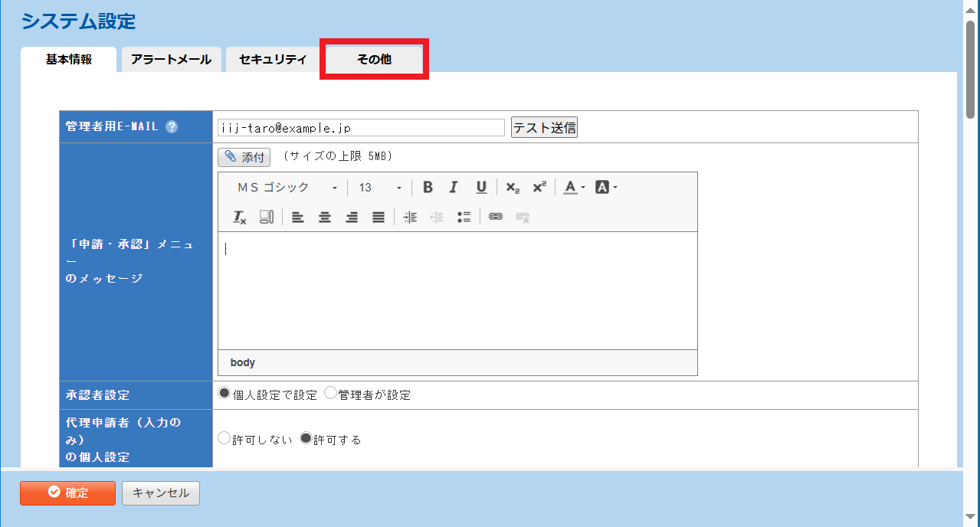Click the underline formatting icon
This screenshot has height=527, width=980.
click(481, 188)
